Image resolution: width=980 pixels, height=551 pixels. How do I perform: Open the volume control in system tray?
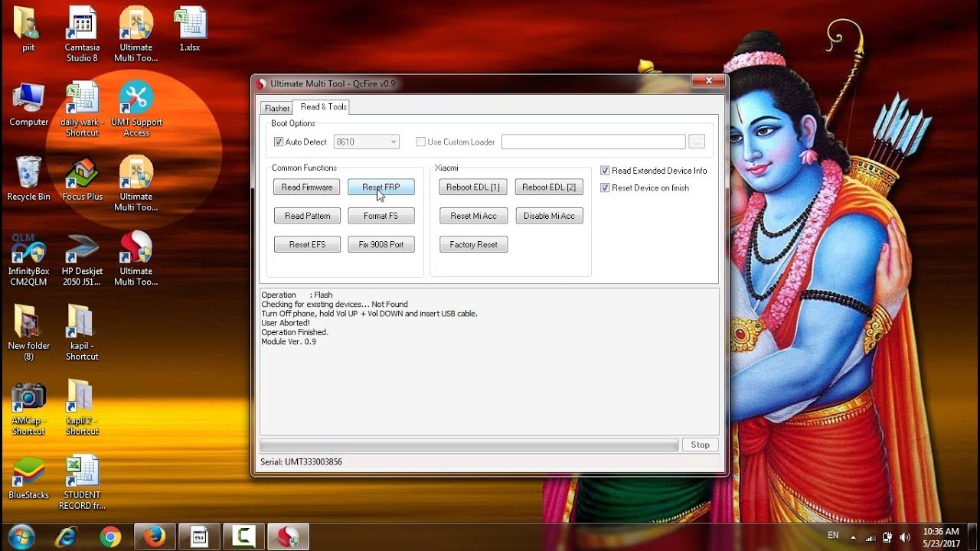coord(905,537)
